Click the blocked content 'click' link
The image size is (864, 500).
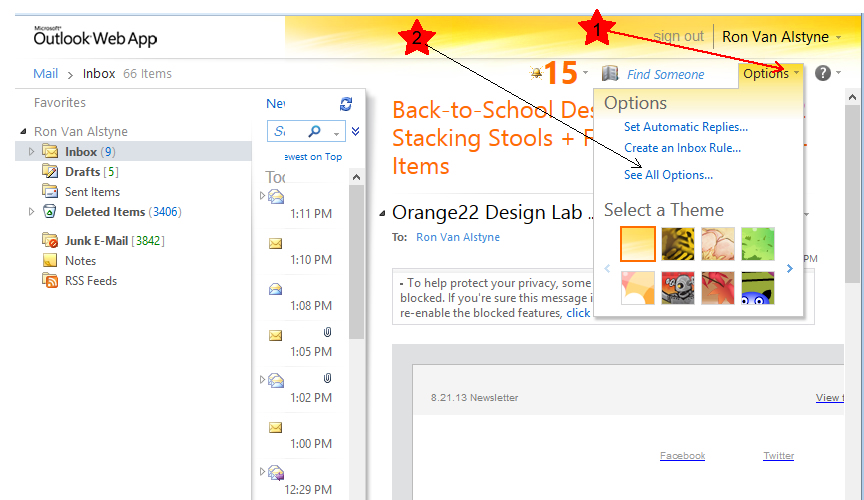point(578,313)
